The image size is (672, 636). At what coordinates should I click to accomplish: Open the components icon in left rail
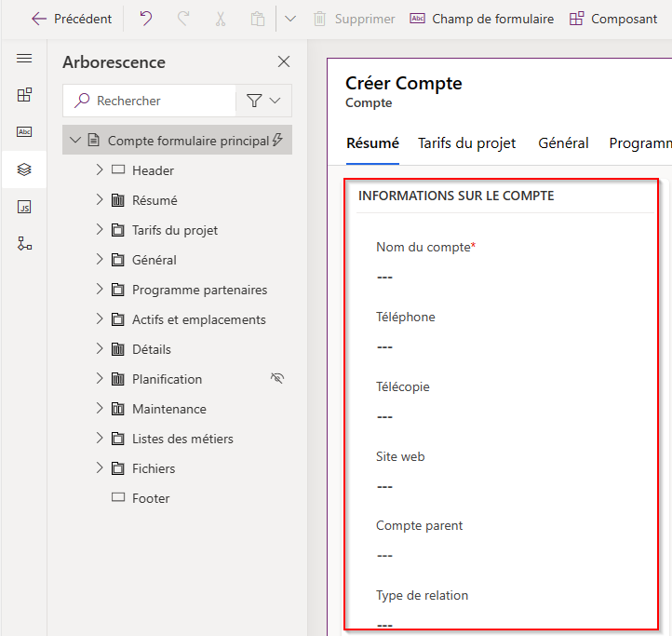tap(24, 95)
